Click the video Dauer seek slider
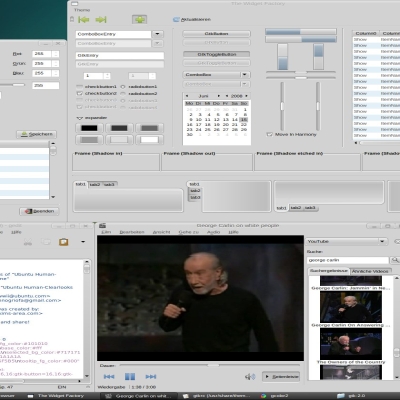 click(x=210, y=365)
